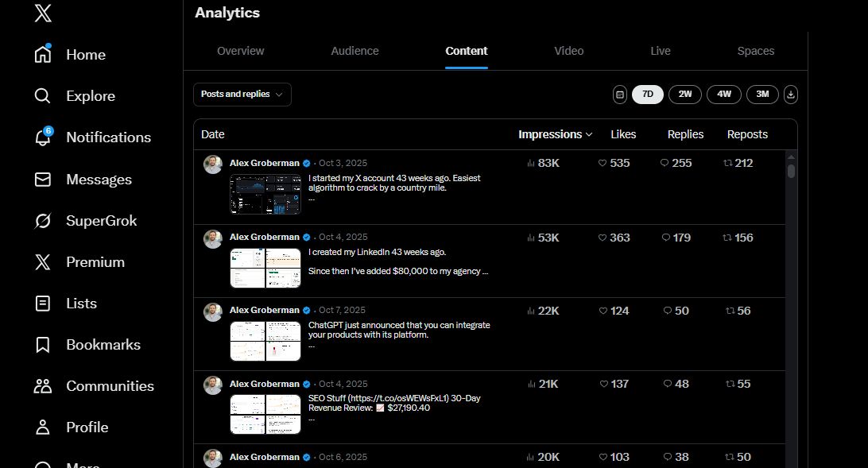
Task: Click avatar of the Oct 7 post
Action: [x=213, y=312]
